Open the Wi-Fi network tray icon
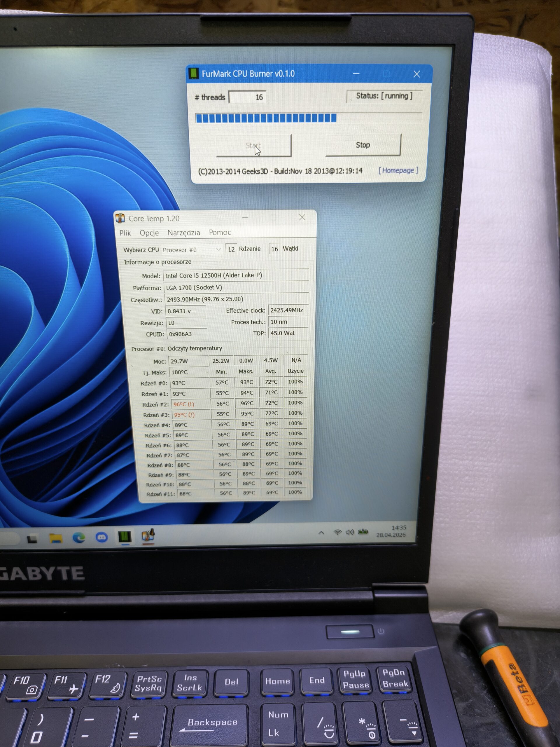 [x=337, y=532]
